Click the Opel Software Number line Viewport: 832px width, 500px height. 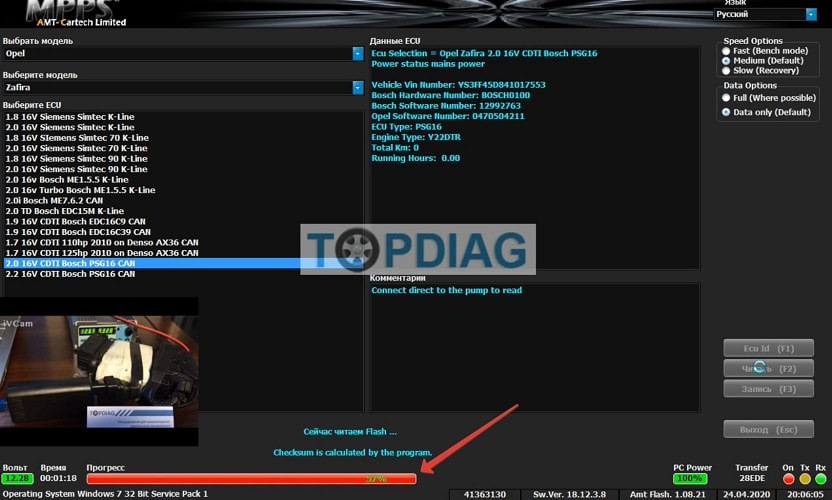pyautogui.click(x=448, y=116)
